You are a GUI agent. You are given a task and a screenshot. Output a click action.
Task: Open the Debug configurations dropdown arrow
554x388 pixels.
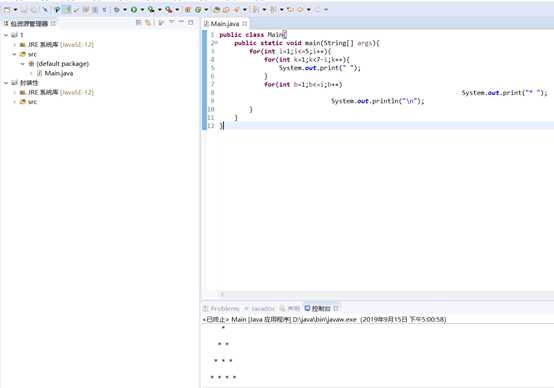pos(125,10)
